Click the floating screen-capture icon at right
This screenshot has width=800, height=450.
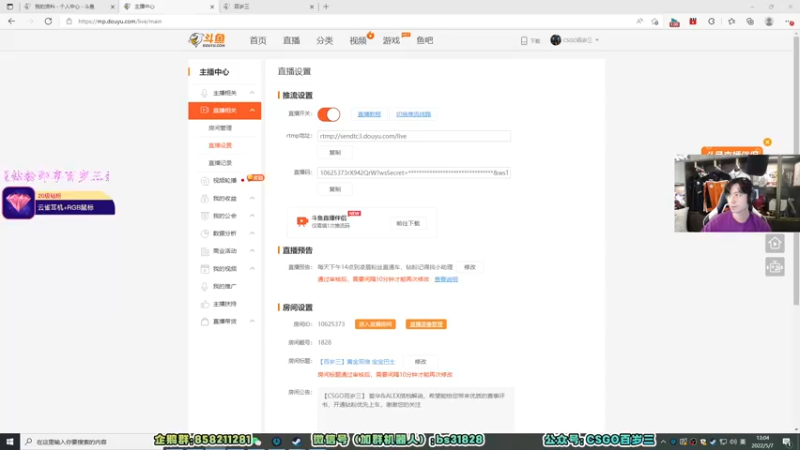(774, 267)
